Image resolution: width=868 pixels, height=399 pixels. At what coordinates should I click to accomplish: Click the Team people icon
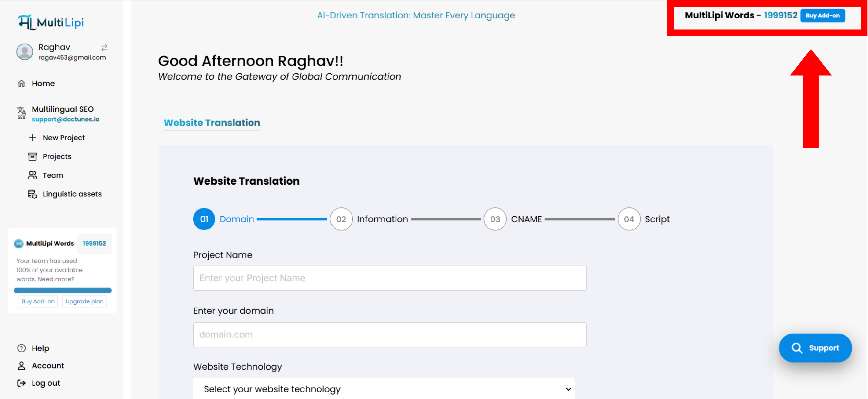tap(32, 175)
